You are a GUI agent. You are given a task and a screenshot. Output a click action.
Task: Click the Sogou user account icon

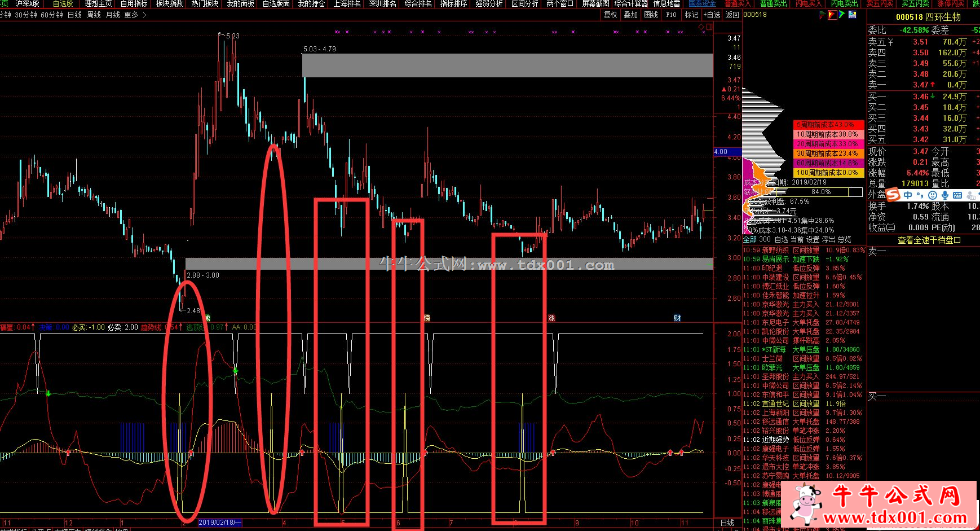click(971, 195)
